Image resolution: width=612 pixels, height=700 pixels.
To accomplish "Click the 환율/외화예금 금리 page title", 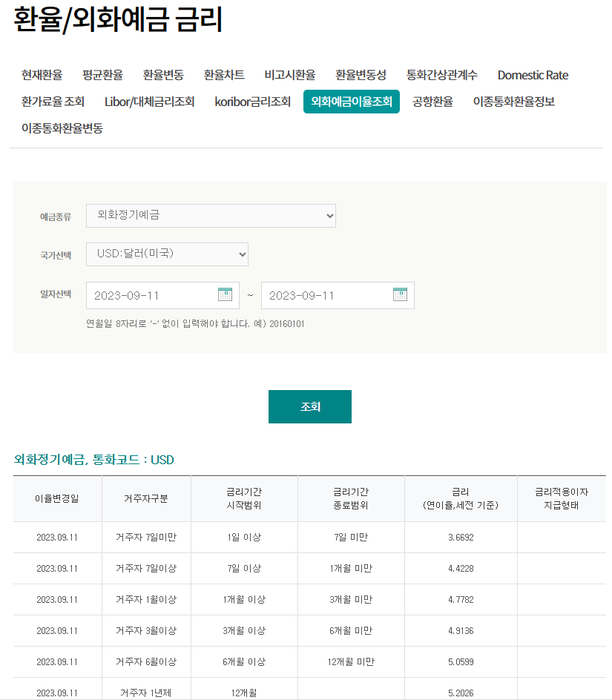I will click(118, 19).
